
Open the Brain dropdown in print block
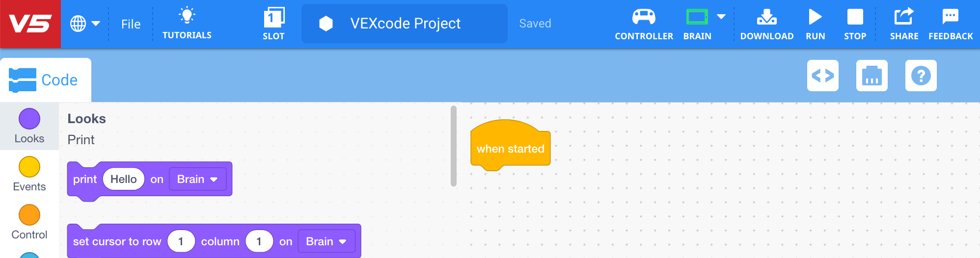198,179
